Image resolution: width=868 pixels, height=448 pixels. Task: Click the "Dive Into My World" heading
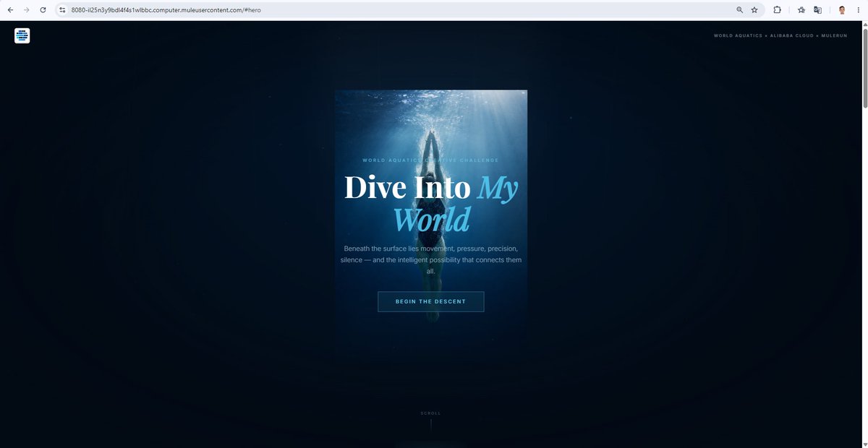431,202
